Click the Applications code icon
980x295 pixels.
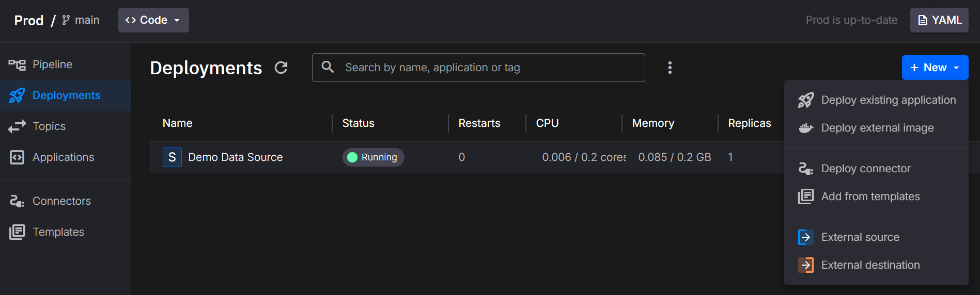(17, 157)
